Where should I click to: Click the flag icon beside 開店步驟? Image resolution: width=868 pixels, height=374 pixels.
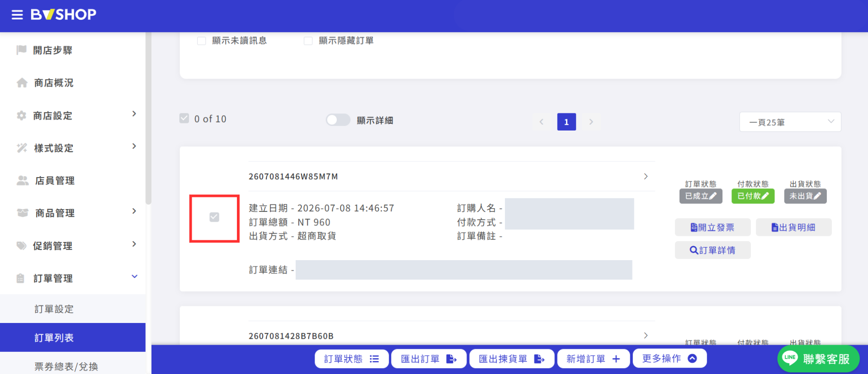tap(21, 50)
